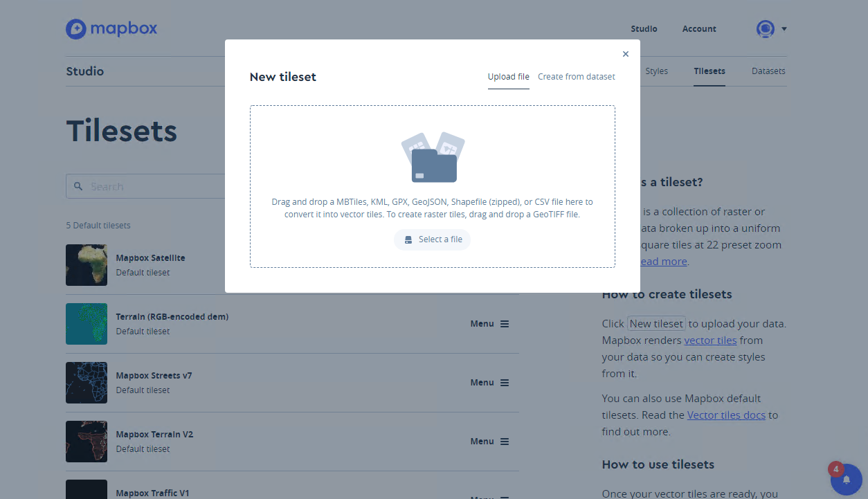Open the Datasets tab
The height and width of the screenshot is (499, 868).
(x=769, y=71)
